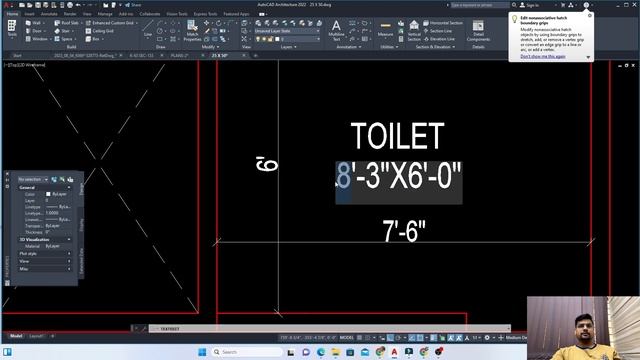Toggle Model space button in status bar

pyautogui.click(x=347, y=338)
